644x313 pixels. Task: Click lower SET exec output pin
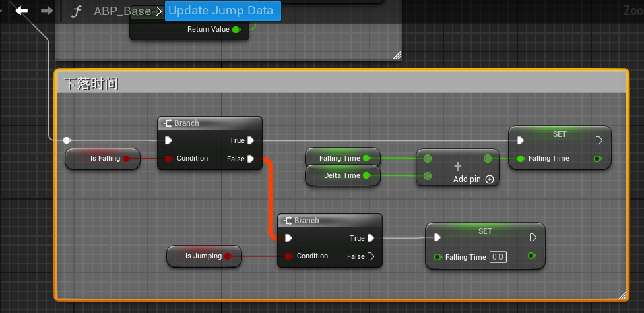(532, 237)
